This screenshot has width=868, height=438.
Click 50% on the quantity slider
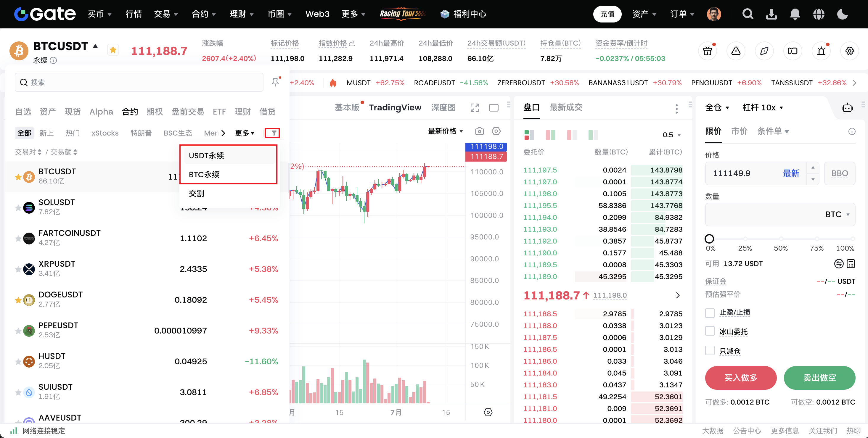780,239
